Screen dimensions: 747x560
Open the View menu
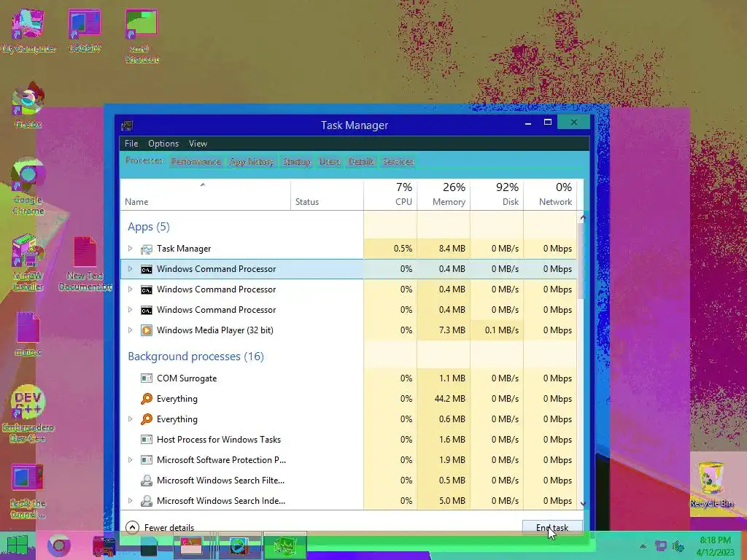pos(198,144)
